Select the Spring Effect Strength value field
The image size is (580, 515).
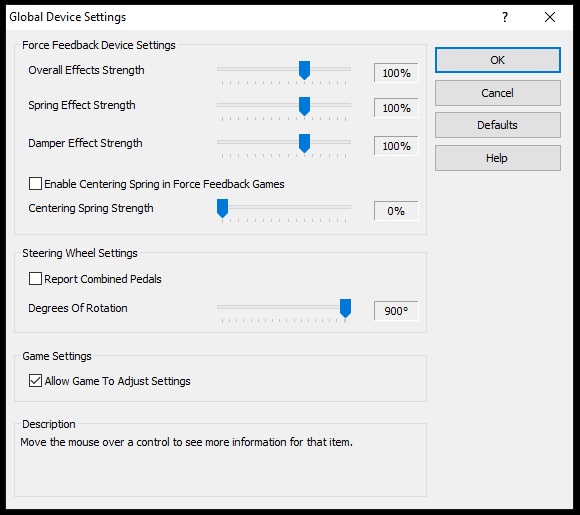pyautogui.click(x=396, y=108)
